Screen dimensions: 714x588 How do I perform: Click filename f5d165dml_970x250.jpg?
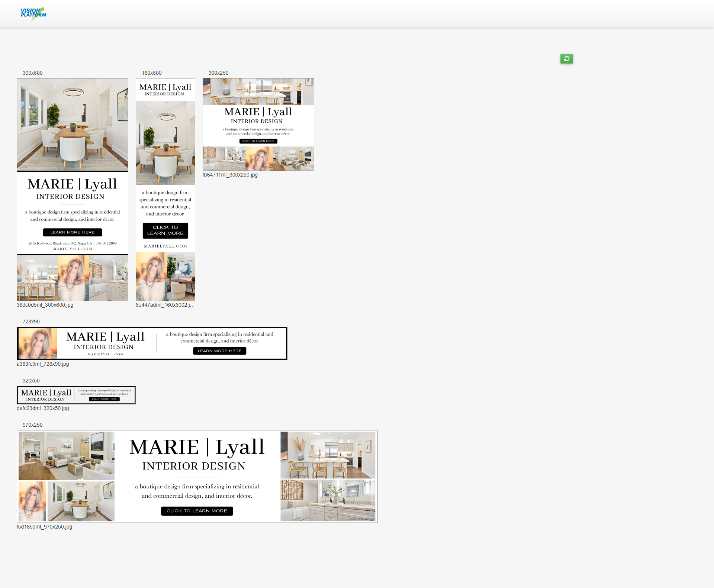coord(44,527)
